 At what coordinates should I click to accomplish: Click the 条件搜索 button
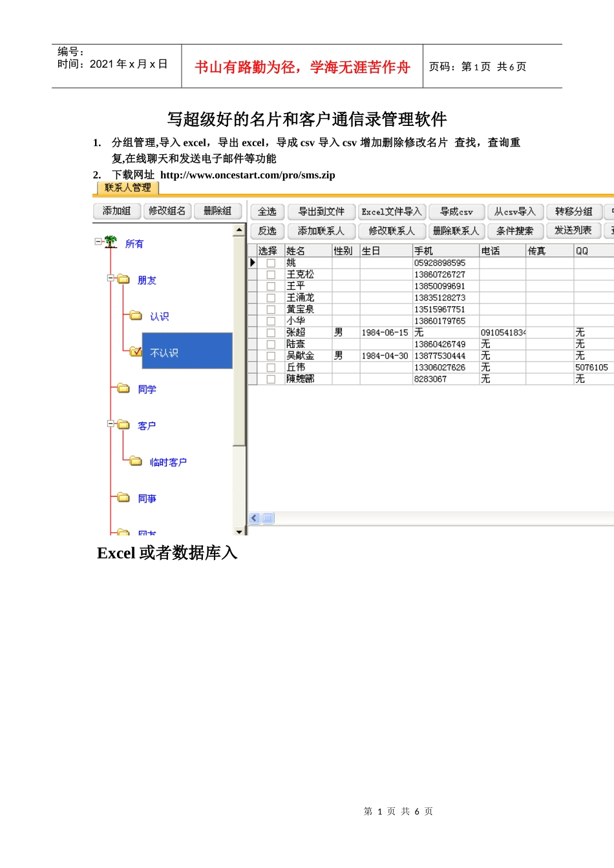pos(515,231)
